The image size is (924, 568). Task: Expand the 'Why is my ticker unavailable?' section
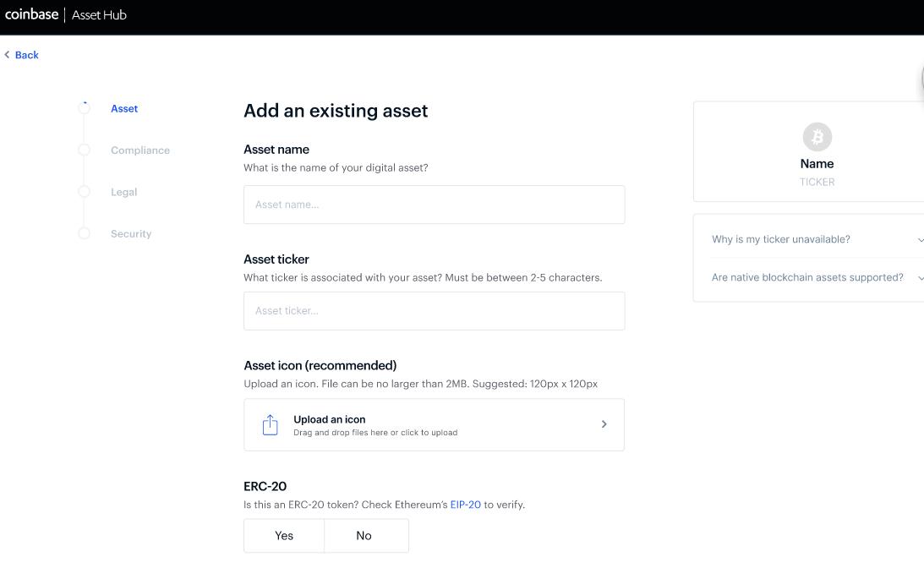815,239
